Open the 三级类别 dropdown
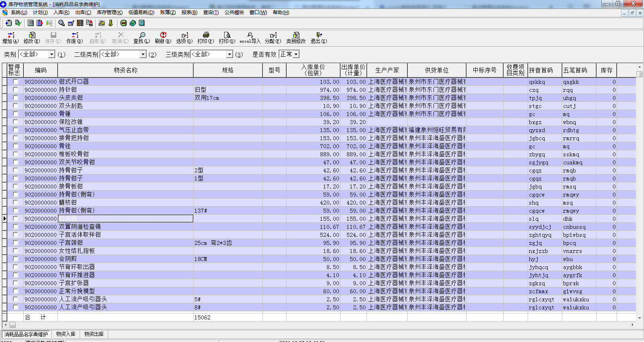The width and height of the screenshot is (644, 342). click(x=230, y=54)
